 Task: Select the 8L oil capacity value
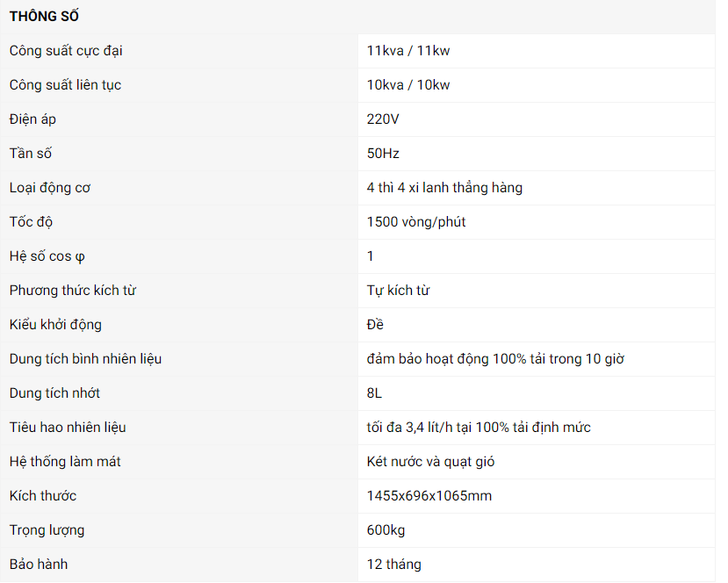pos(375,393)
